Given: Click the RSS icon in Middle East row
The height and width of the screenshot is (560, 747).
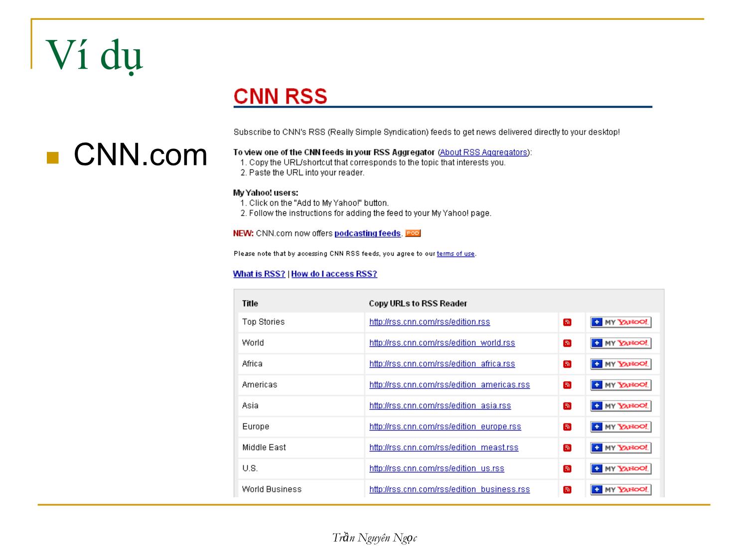Looking at the screenshot, I should (567, 448).
